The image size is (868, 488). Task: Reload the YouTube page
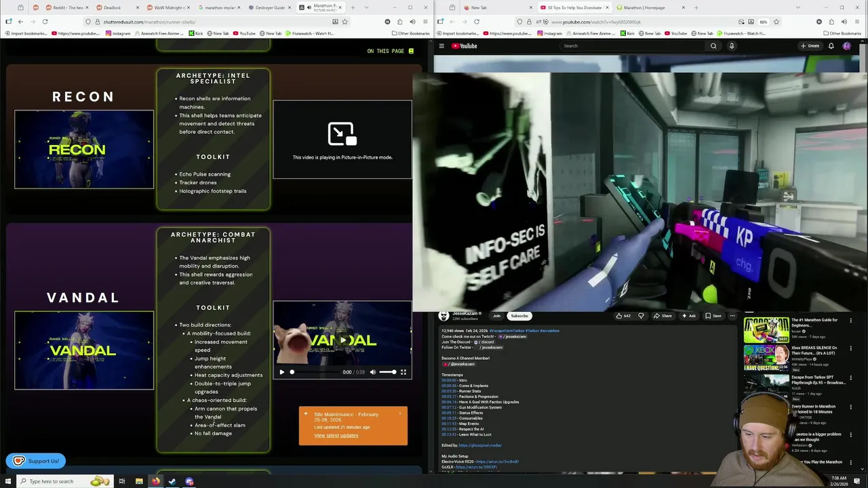[x=477, y=22]
